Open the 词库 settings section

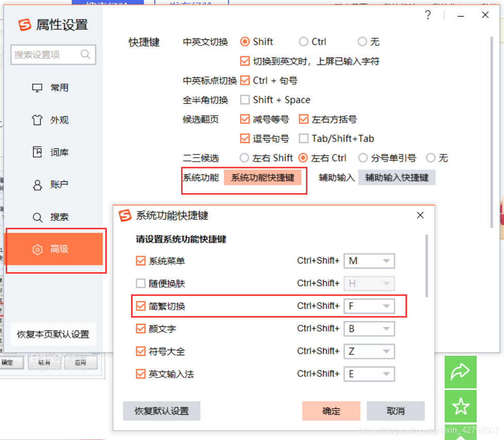click(54, 152)
